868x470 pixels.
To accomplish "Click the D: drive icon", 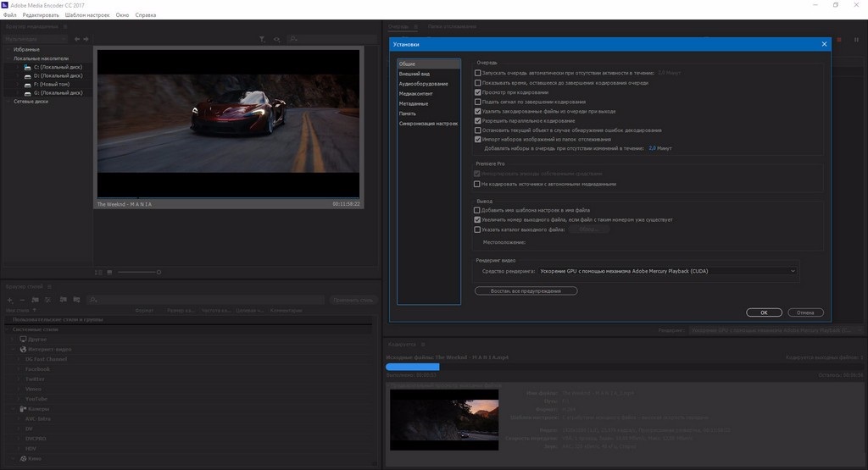I will 28,75.
